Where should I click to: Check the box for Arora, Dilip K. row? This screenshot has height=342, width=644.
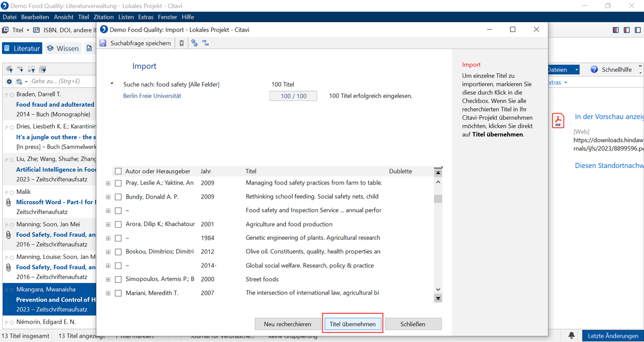118,224
